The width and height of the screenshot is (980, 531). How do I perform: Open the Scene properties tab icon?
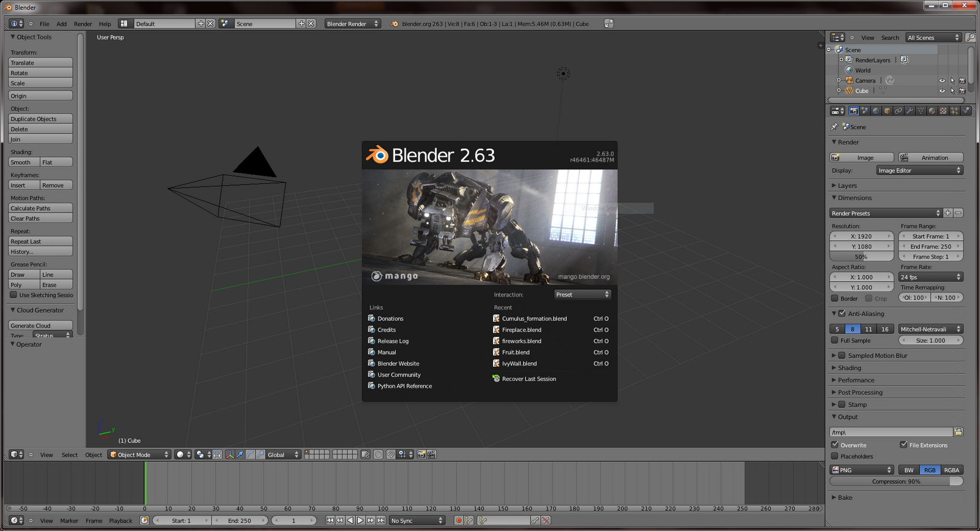pyautogui.click(x=865, y=111)
